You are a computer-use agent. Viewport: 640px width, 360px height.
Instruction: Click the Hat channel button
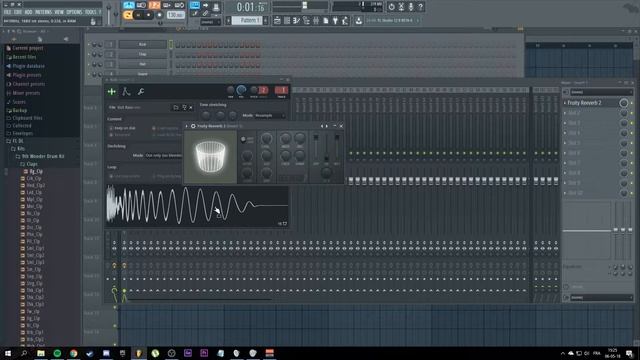(142, 64)
